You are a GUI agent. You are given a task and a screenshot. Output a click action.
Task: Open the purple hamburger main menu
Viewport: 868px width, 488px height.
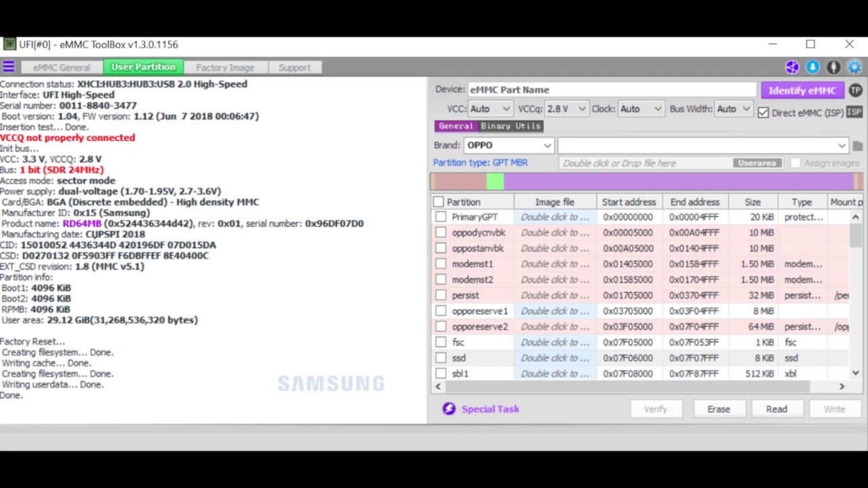click(8, 66)
